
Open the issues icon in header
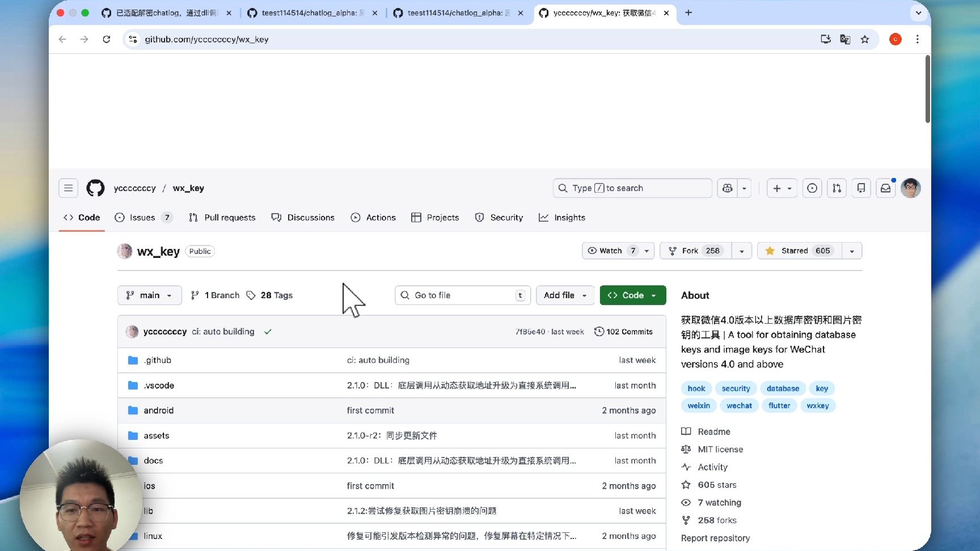[x=812, y=188]
